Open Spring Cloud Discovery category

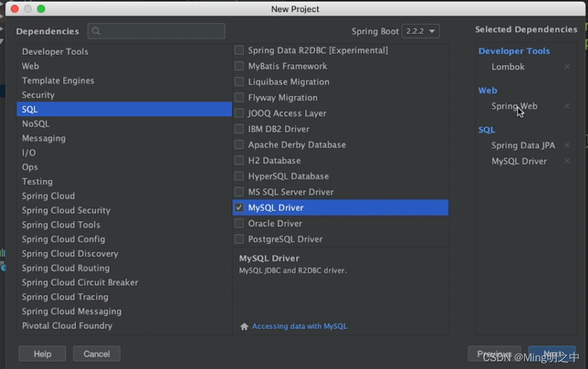point(124,253)
